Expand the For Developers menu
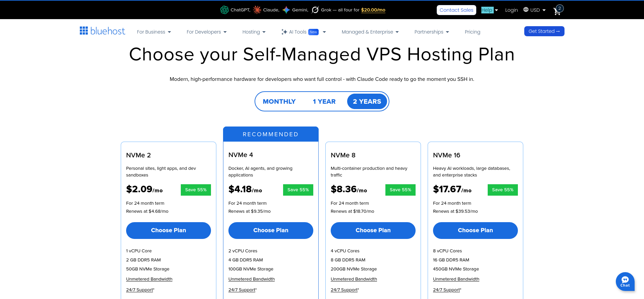The height and width of the screenshot is (299, 644). pyautogui.click(x=207, y=32)
